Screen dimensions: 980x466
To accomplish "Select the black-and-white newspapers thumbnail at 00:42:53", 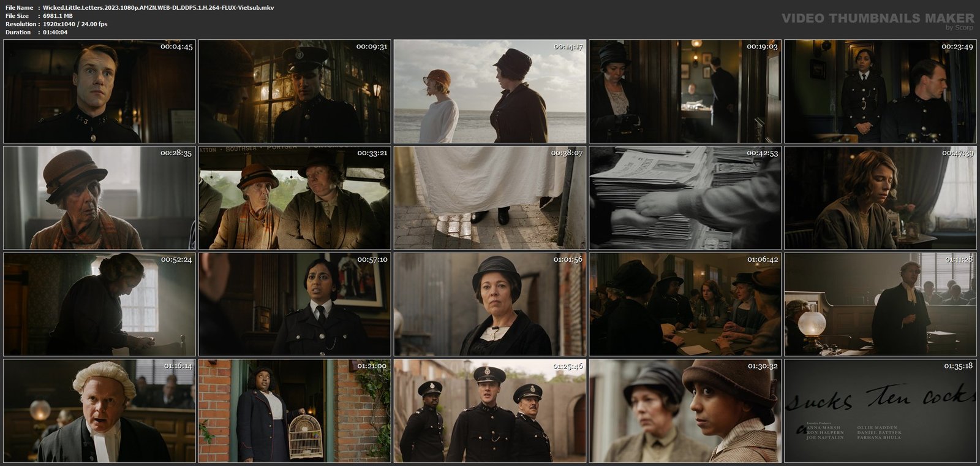I will (685, 197).
